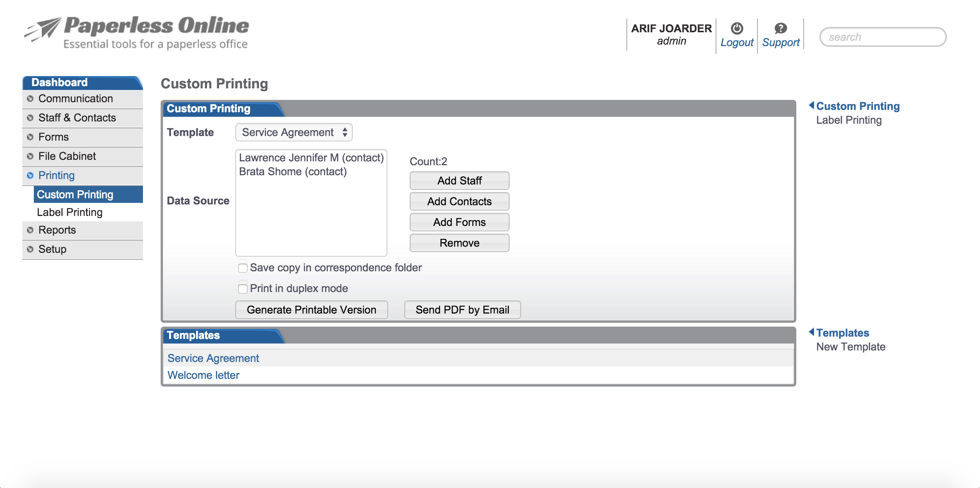The width and height of the screenshot is (980, 488).
Task: Toggle Print in duplex mode checkbox
Action: (x=243, y=289)
